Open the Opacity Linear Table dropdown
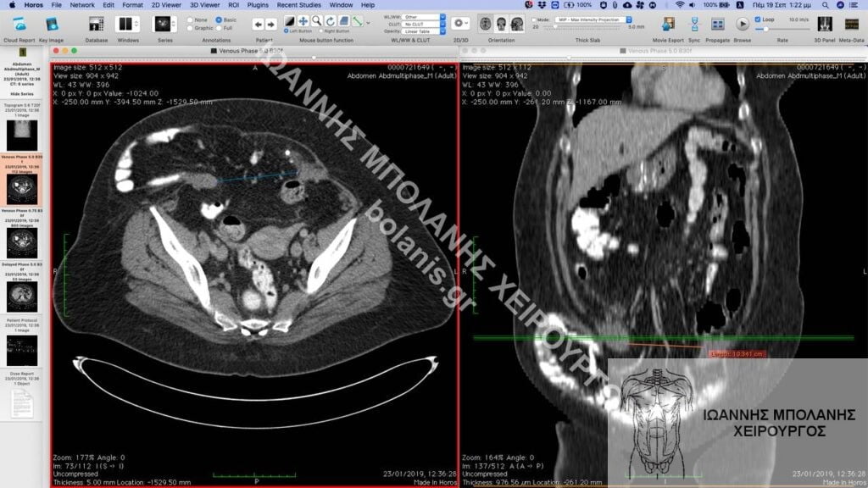Image resolution: width=868 pixels, height=488 pixels. click(x=424, y=31)
